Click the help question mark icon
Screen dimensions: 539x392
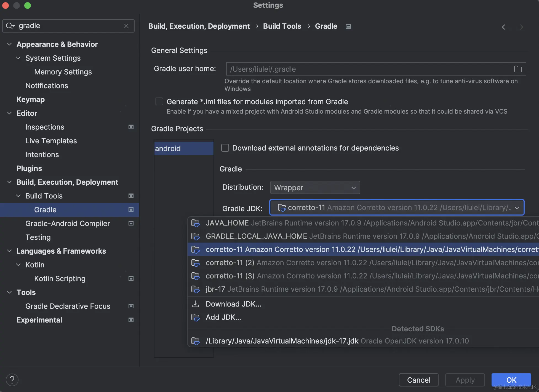12,380
